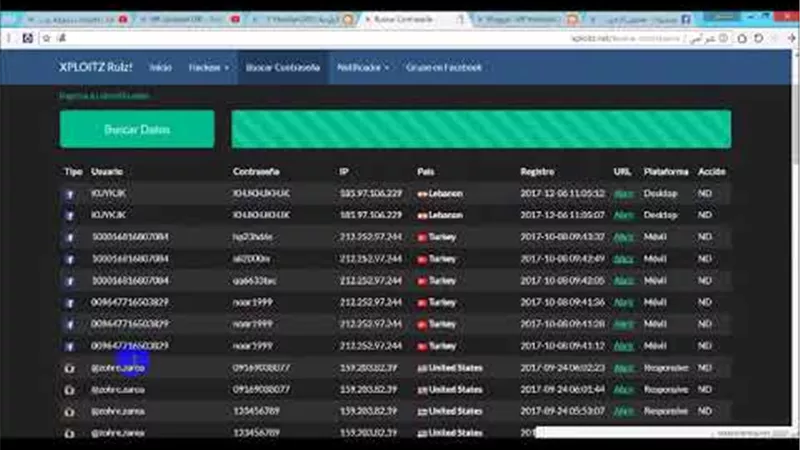Image resolution: width=800 pixels, height=450 pixels.
Task: Click the Lebanon flag in the 11:05:12 row
Action: pos(422,194)
